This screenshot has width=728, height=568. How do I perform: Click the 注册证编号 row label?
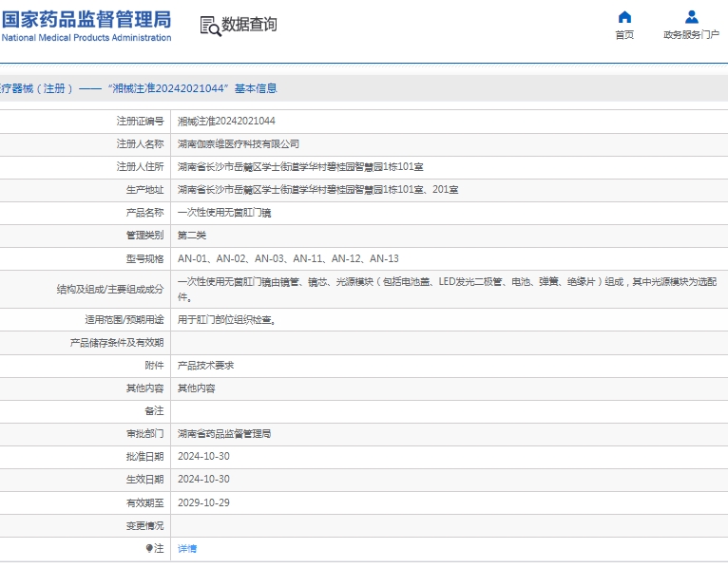click(x=141, y=122)
